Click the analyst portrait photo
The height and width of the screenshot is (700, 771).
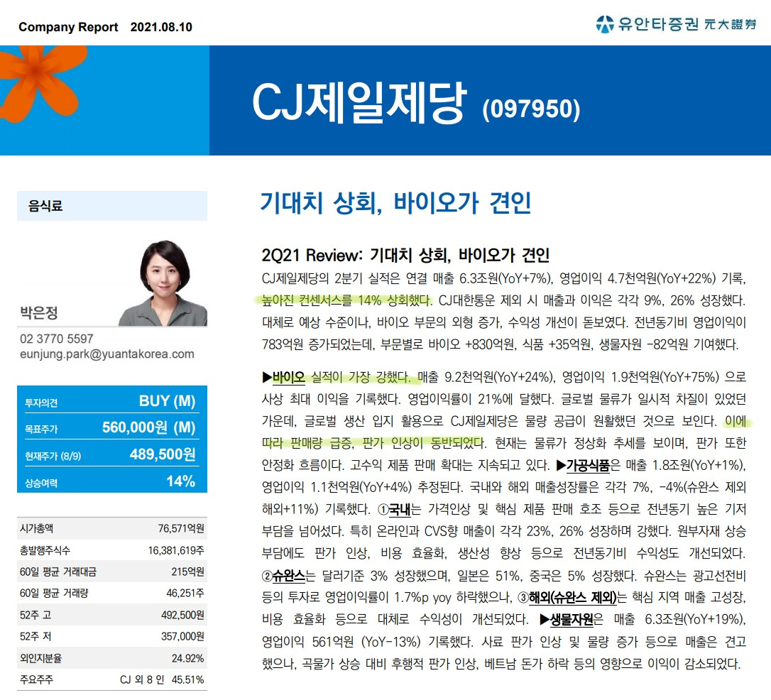tap(163, 283)
